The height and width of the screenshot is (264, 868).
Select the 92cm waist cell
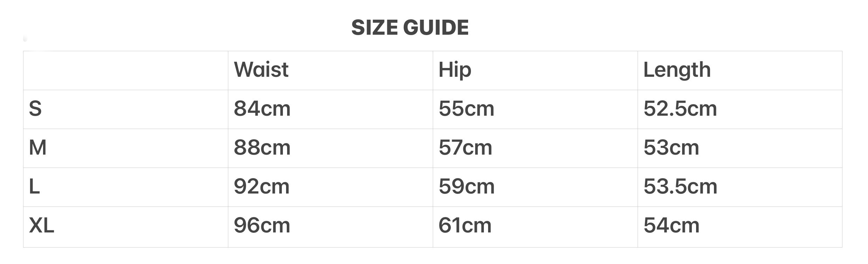click(262, 186)
